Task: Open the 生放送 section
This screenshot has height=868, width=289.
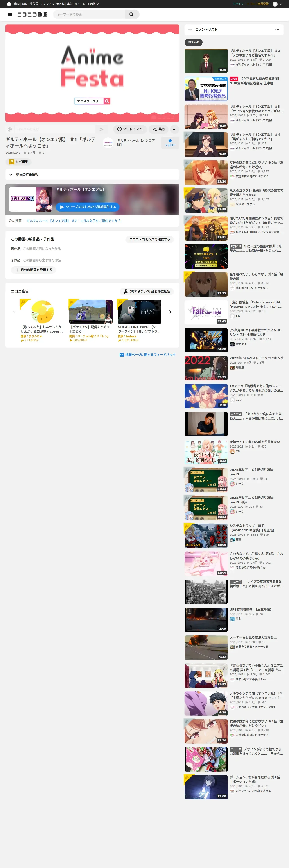Action: (34, 4)
